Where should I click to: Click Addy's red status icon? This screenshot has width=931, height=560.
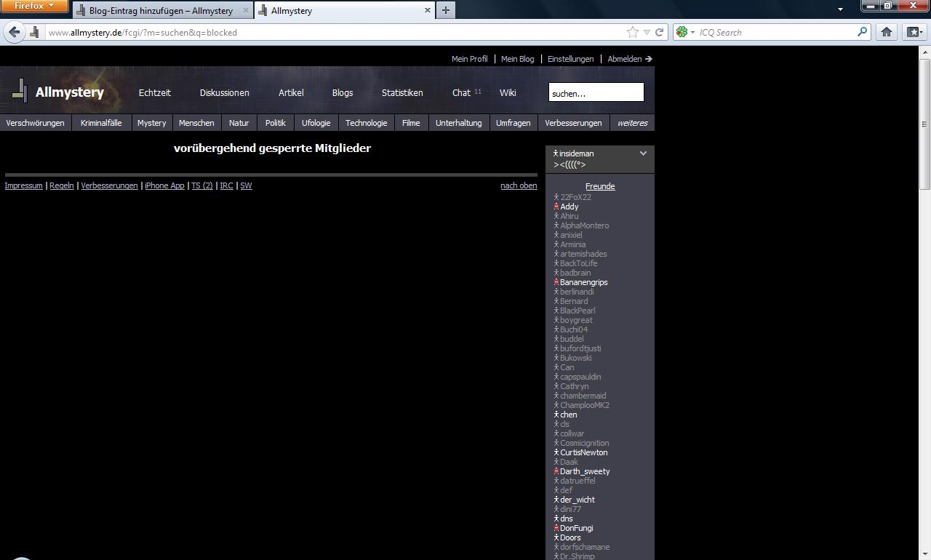click(x=556, y=207)
